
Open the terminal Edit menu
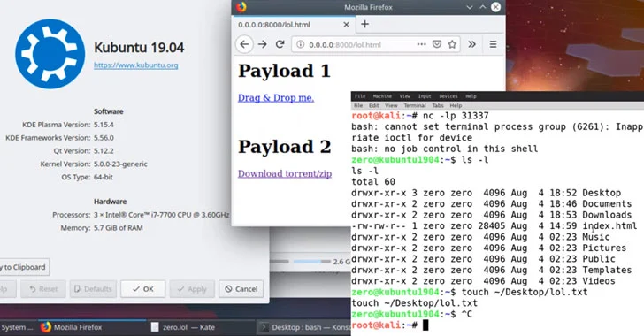[x=373, y=105]
